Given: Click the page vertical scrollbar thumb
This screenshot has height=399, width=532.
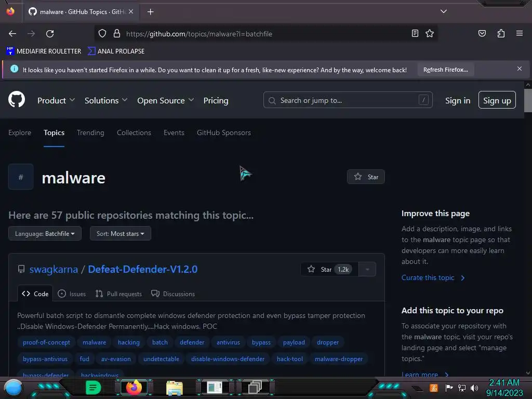Looking at the screenshot, I should coord(528,100).
